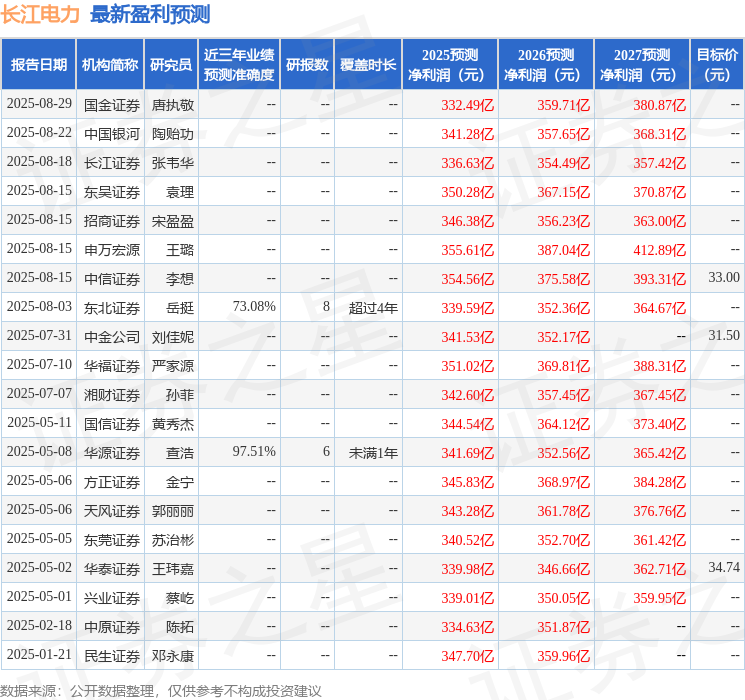The image size is (745, 700).
Task: Click institution name 国金证券
Action: coord(112,105)
